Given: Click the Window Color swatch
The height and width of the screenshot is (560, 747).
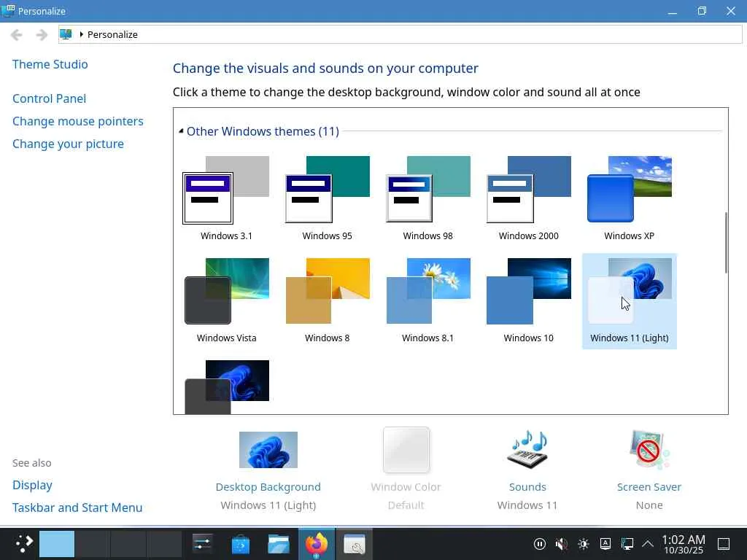Looking at the screenshot, I should coord(406,450).
